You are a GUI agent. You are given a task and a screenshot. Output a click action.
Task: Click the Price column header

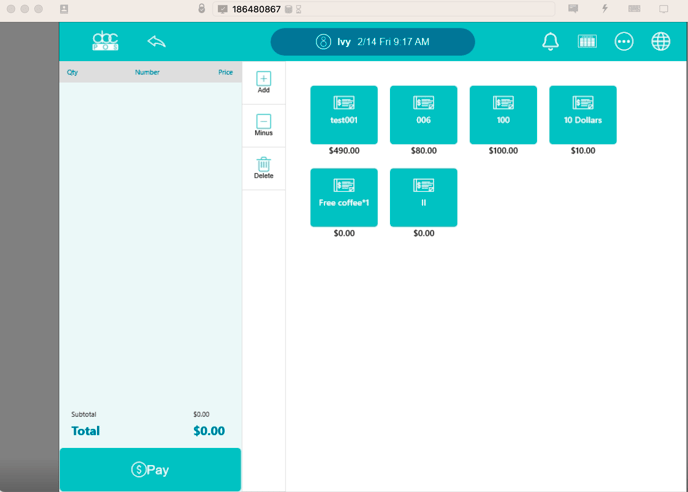(226, 72)
